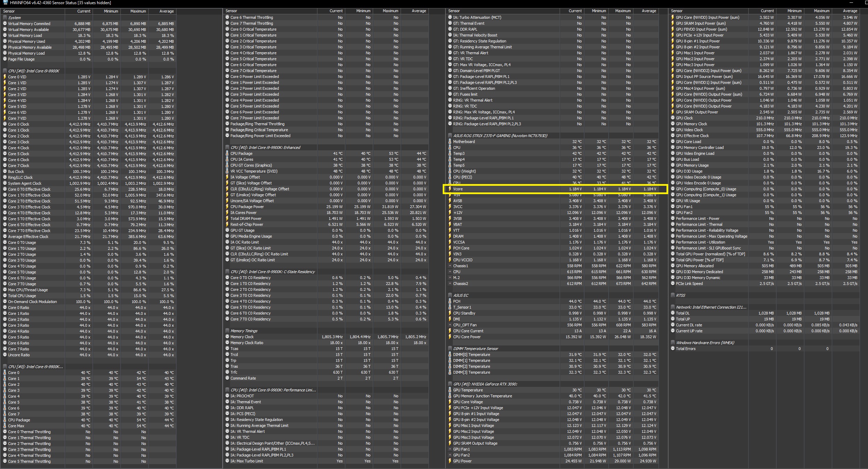Image resolution: width=868 pixels, height=469 pixels.
Task: Click the icon beside PCIe Link Speed
Action: 672,284
